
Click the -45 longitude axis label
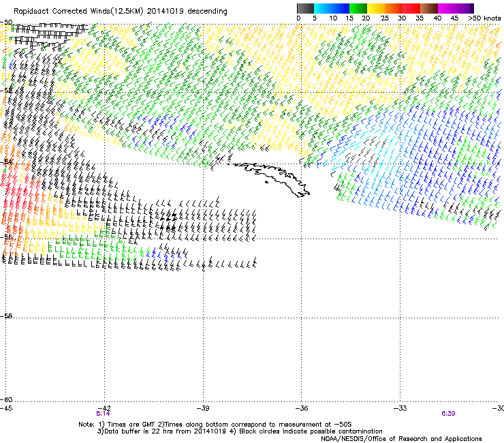[x=6, y=408]
